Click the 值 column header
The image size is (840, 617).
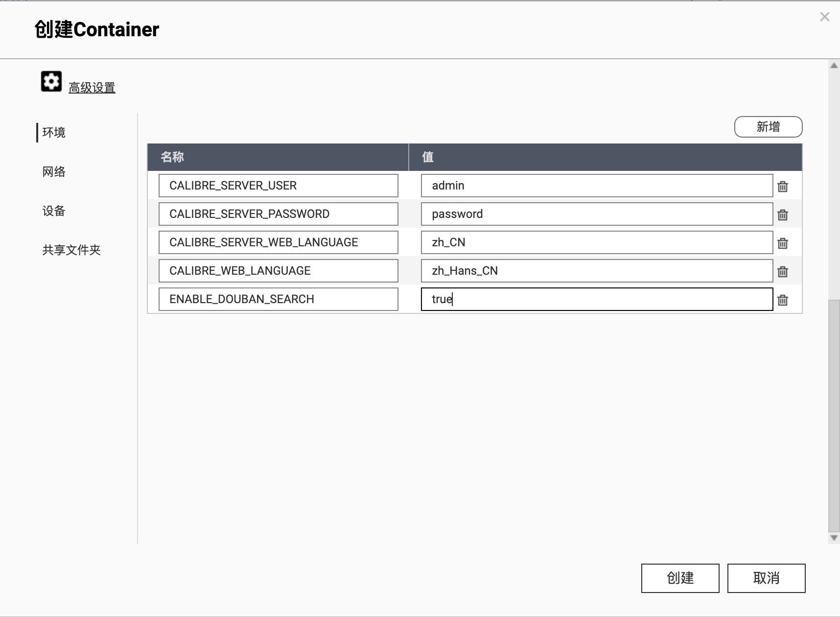click(606, 157)
